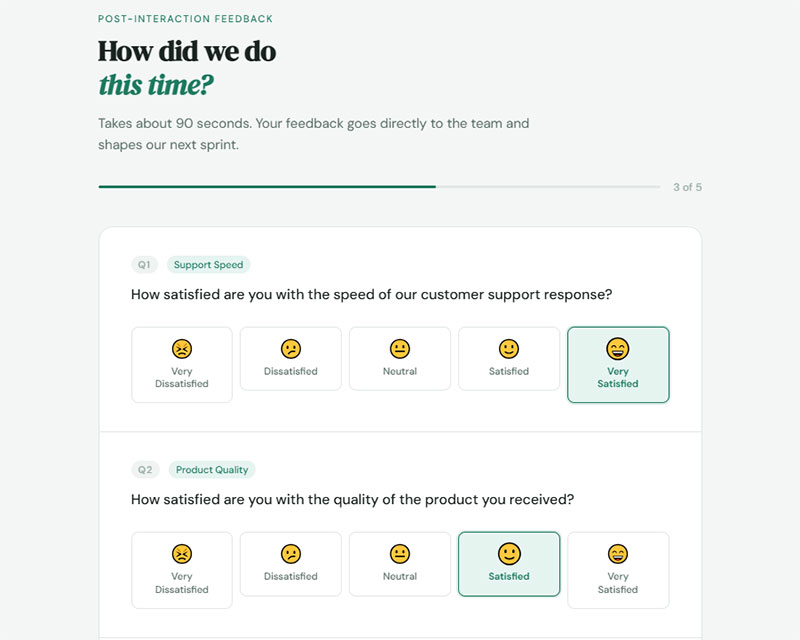Click the neutral face emoji for support speed
Image resolution: width=800 pixels, height=640 pixels.
click(400, 349)
